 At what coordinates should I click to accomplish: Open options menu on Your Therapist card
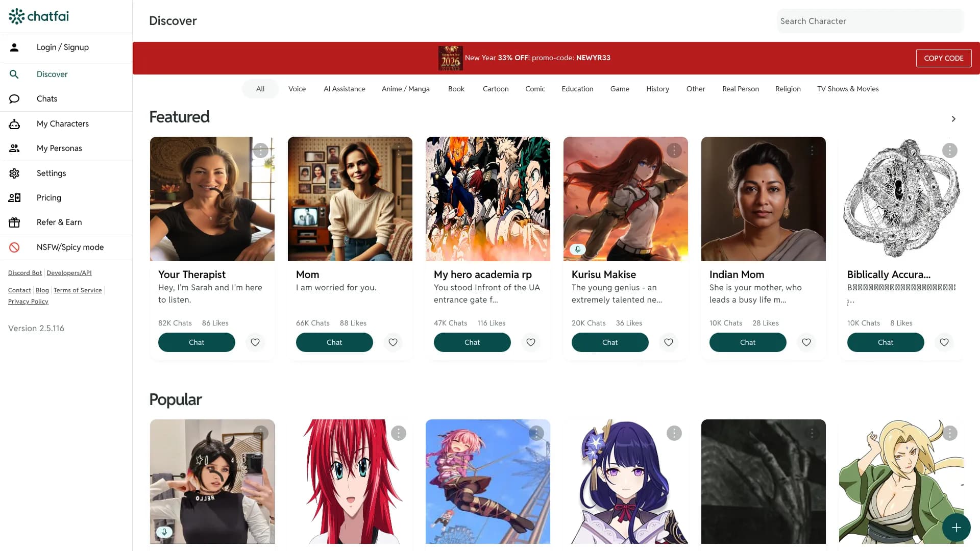point(261,151)
